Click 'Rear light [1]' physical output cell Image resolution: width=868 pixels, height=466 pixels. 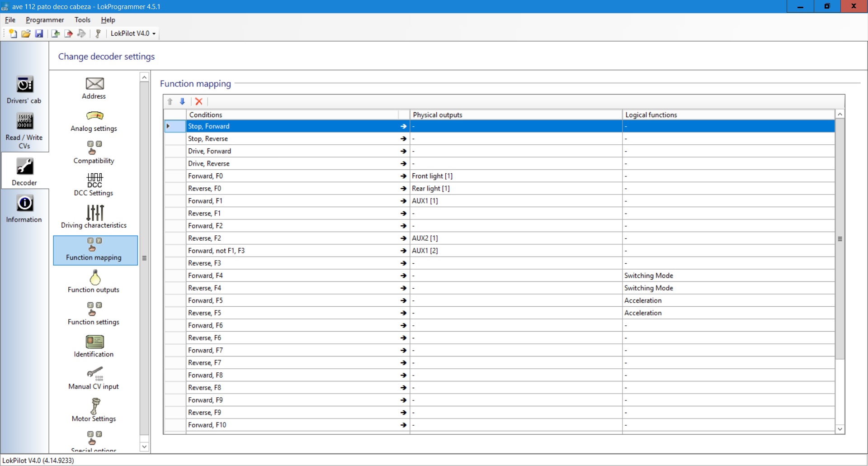pos(516,189)
